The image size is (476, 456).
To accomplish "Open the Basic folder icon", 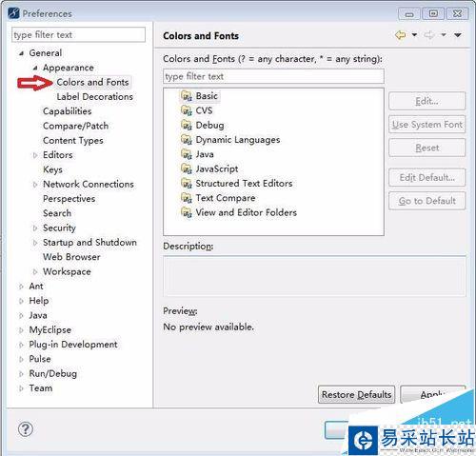I will pos(187,95).
